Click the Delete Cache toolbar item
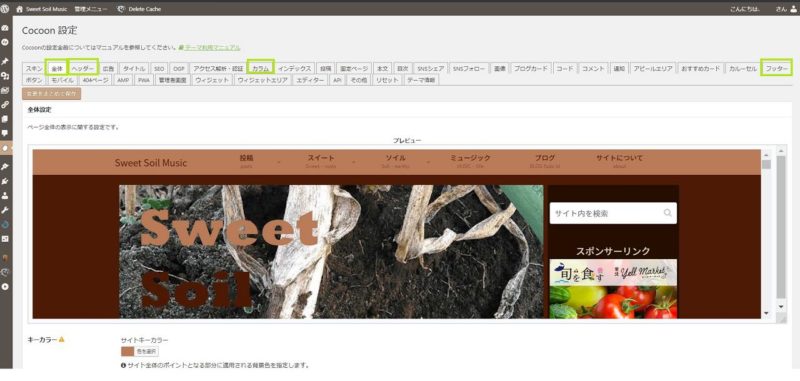The image size is (800, 381). click(x=138, y=9)
